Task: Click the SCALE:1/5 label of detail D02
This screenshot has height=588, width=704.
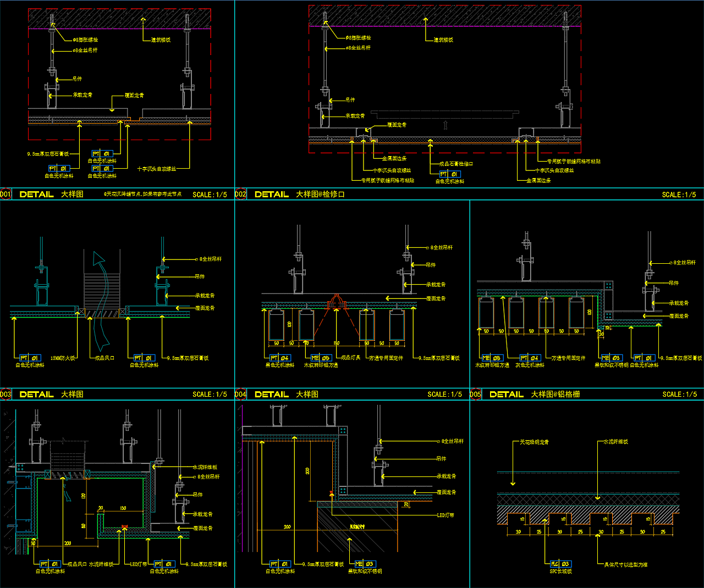Action: click(x=679, y=195)
